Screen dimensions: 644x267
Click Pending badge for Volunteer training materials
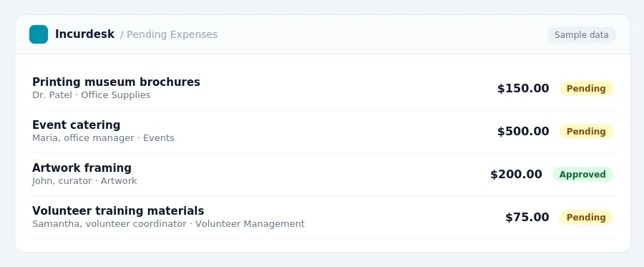click(586, 218)
